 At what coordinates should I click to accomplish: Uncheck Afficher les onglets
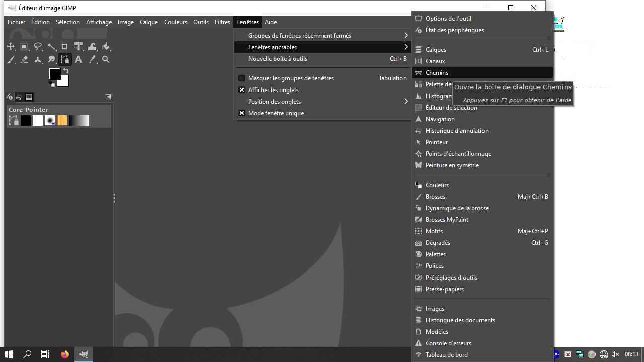point(242,90)
